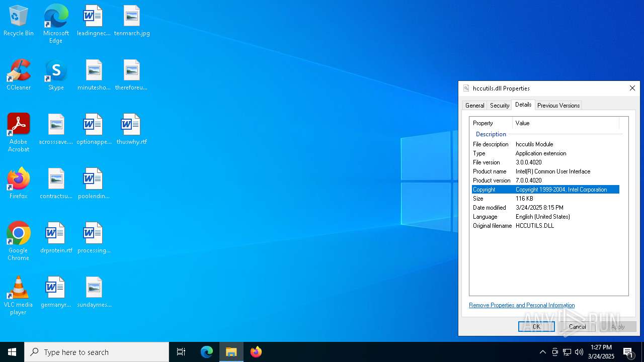644x362 pixels.
Task: Select the Microsoft Edge desktop shortcut
Action: [56, 24]
